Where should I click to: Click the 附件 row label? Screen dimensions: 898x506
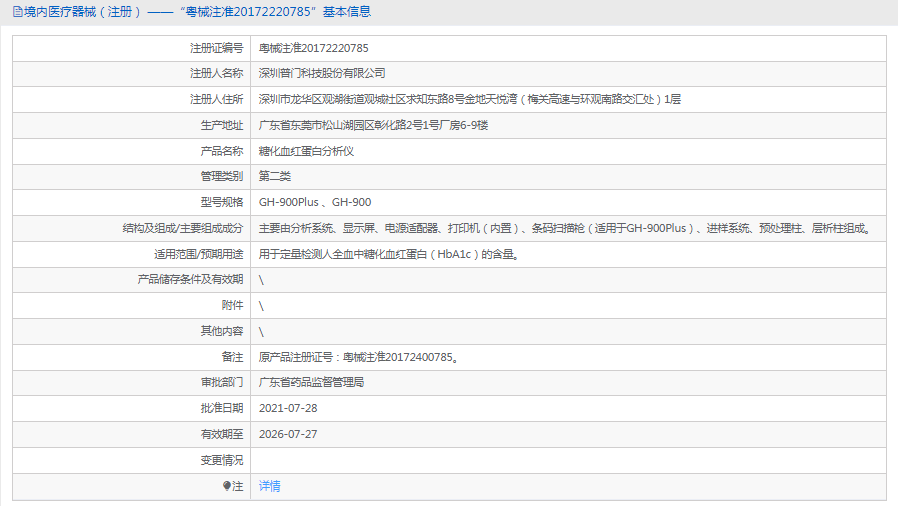(233, 306)
